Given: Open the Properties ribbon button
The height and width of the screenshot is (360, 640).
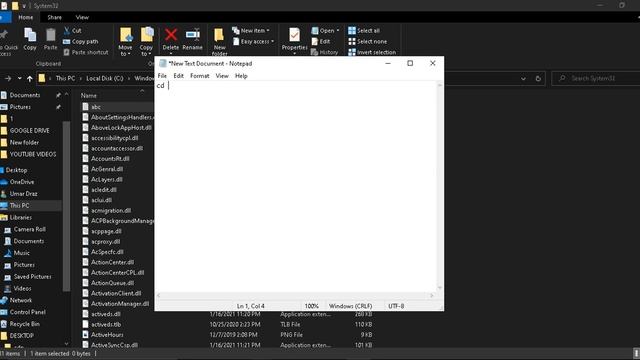Looking at the screenshot, I should [294, 40].
